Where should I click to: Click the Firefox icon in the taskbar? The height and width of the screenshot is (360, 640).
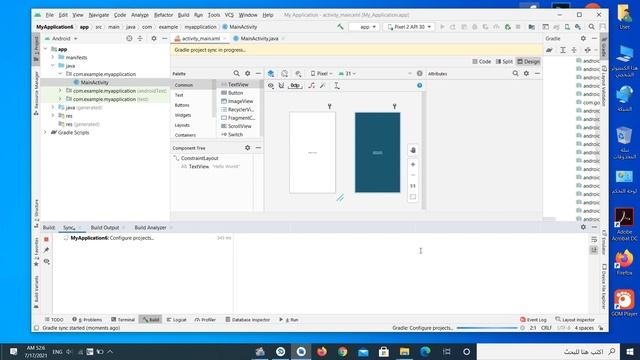322,351
